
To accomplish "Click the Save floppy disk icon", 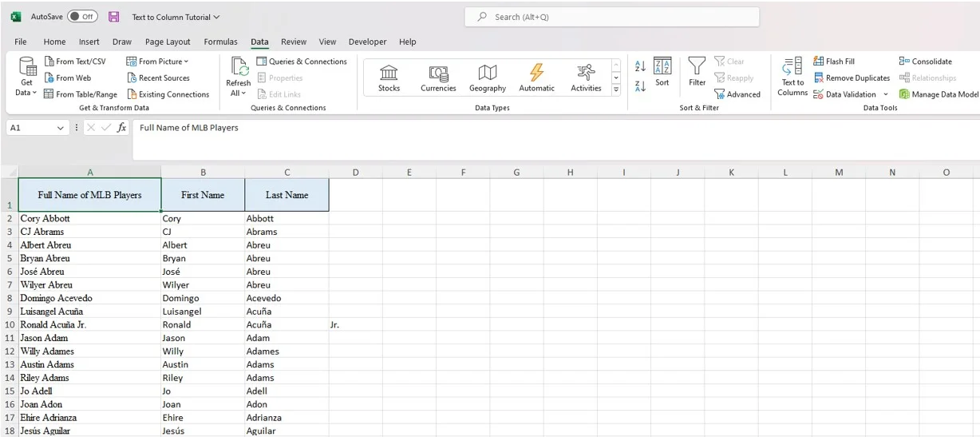I will click(x=113, y=17).
